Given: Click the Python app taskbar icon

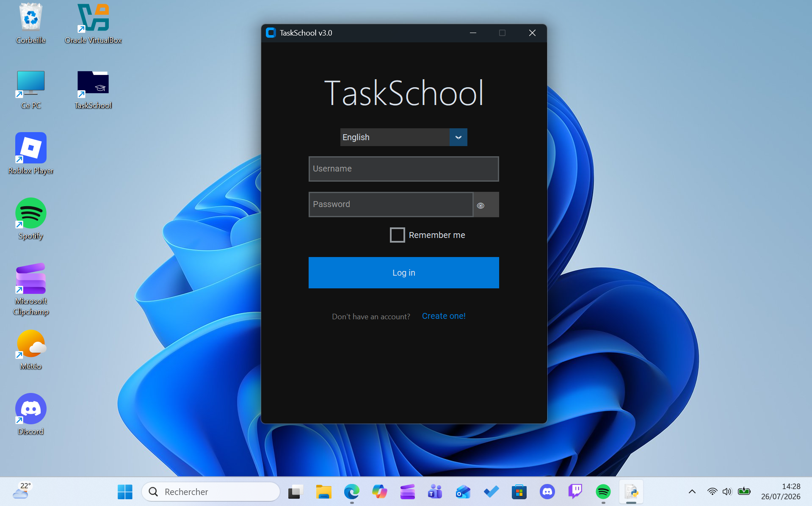Looking at the screenshot, I should click(631, 492).
